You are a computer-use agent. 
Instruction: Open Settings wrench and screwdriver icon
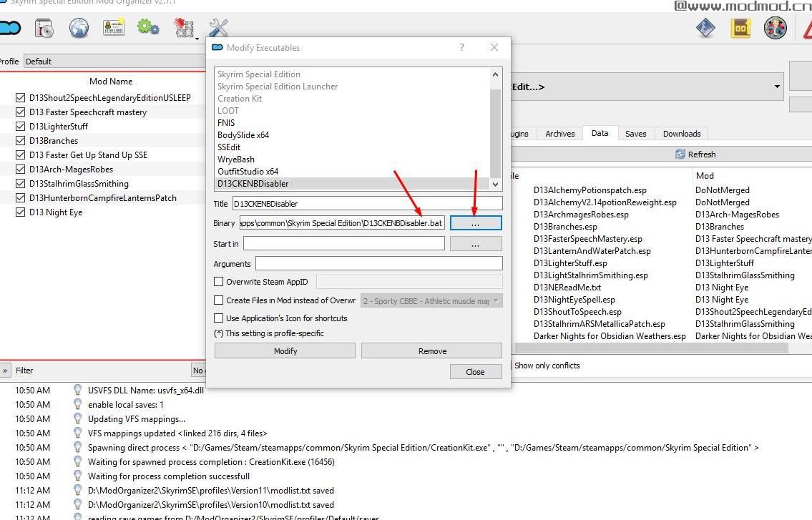(218, 28)
